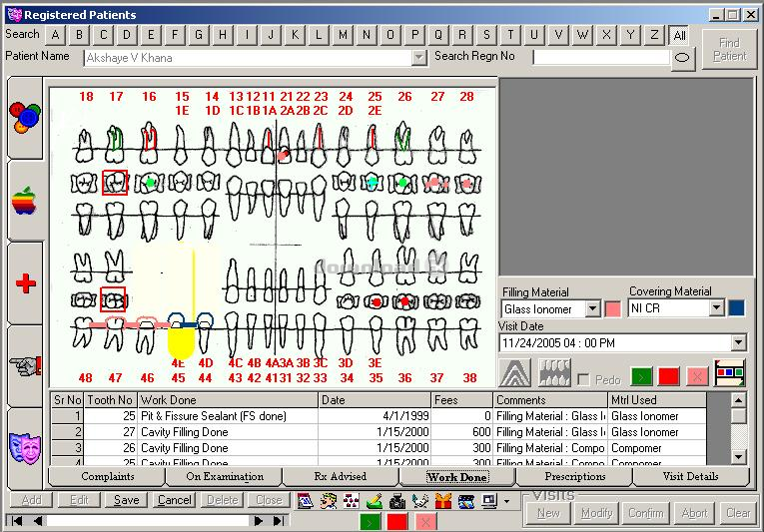
Task: Open the gift box icon in toolbar
Action: tap(442, 501)
